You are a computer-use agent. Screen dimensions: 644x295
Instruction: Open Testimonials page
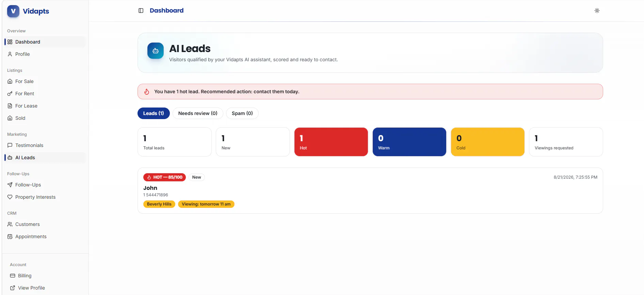click(x=45, y=145)
